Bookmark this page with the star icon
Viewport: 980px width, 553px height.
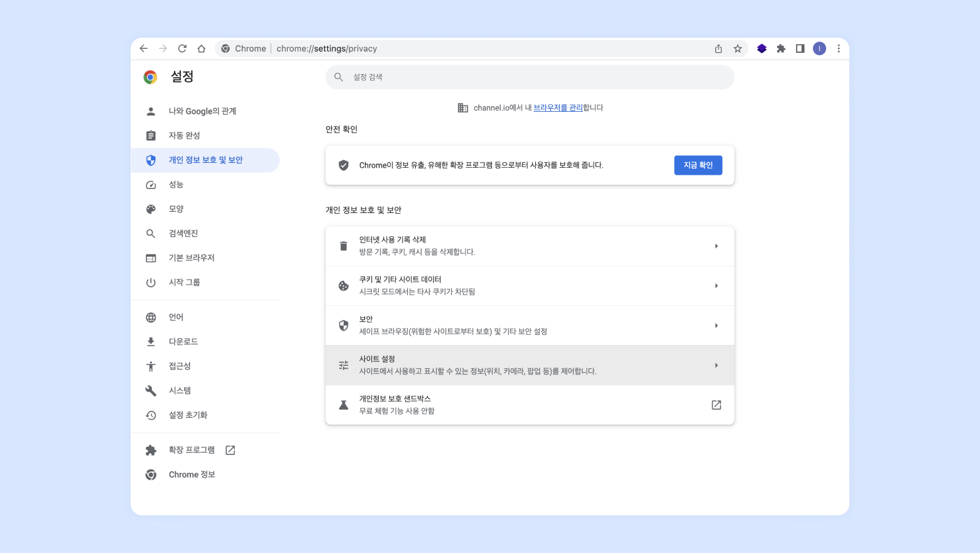pyautogui.click(x=738, y=48)
